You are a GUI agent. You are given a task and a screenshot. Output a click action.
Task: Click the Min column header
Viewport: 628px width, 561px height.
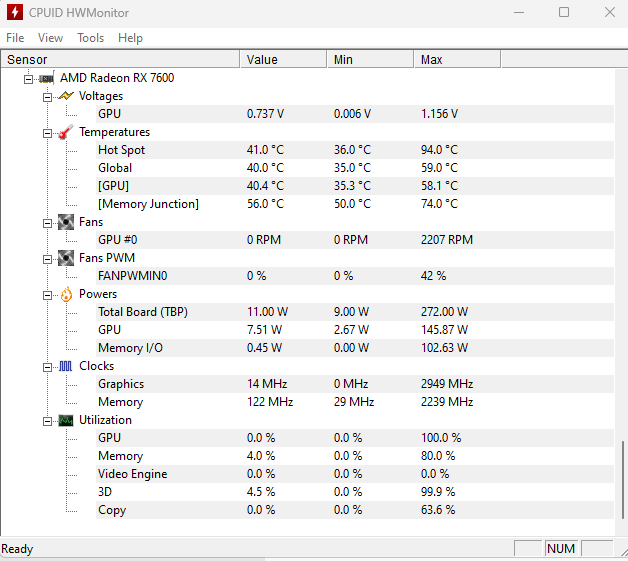coord(370,60)
